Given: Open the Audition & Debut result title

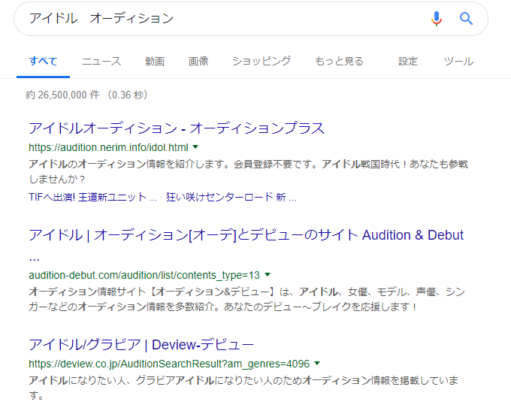Looking at the screenshot, I should 246,246.
